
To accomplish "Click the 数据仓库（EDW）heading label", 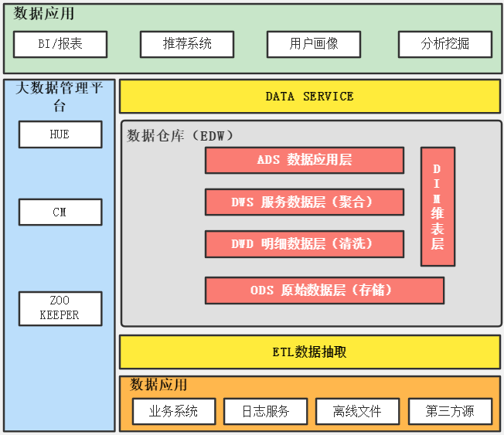I will click(x=180, y=136).
